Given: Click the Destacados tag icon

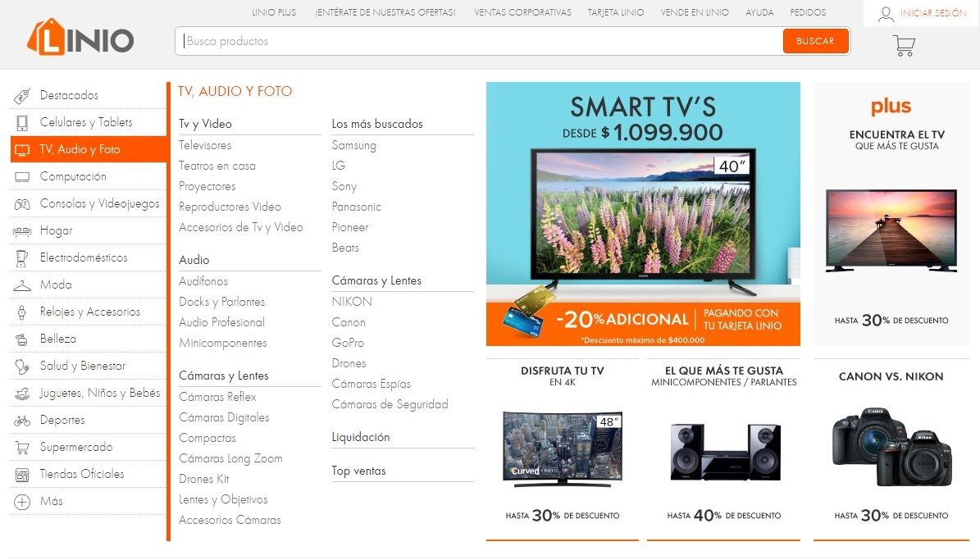Looking at the screenshot, I should click(x=22, y=96).
